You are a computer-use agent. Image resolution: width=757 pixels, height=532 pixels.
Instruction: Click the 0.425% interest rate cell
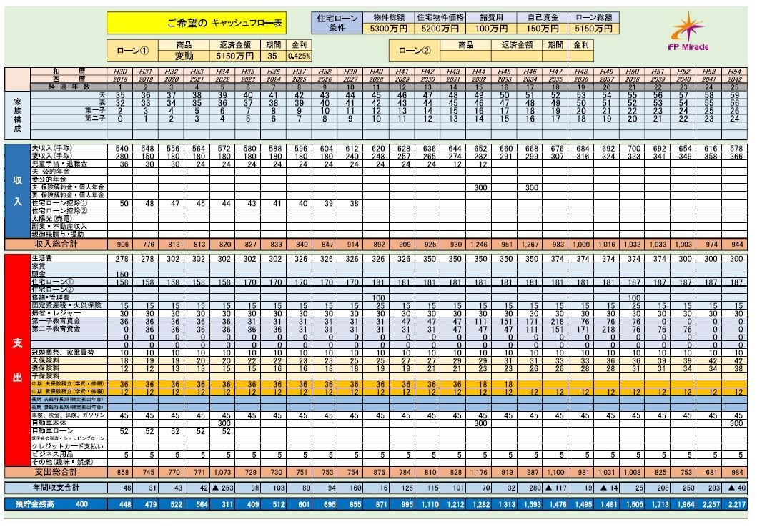300,56
